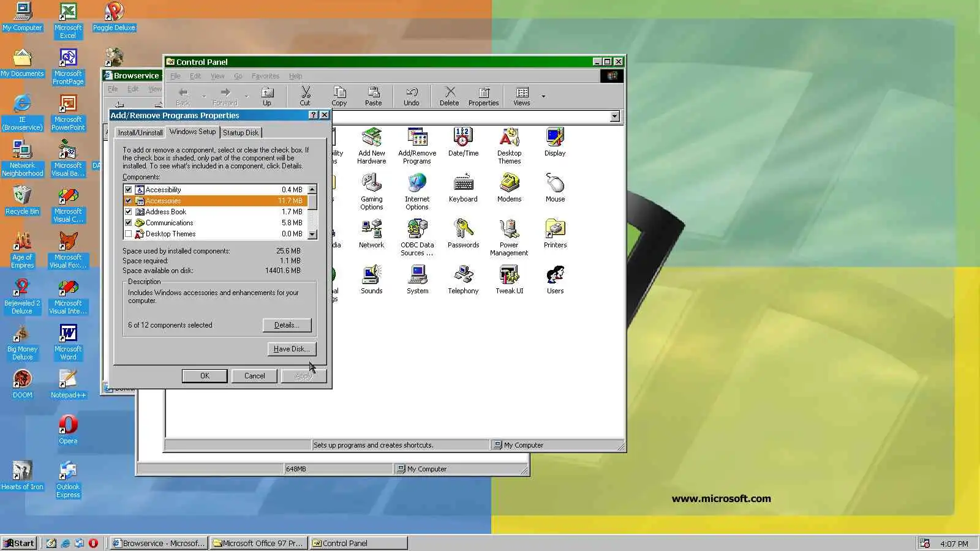Click the Properties toolbar button
The height and width of the screenshot is (551, 980).
click(483, 96)
